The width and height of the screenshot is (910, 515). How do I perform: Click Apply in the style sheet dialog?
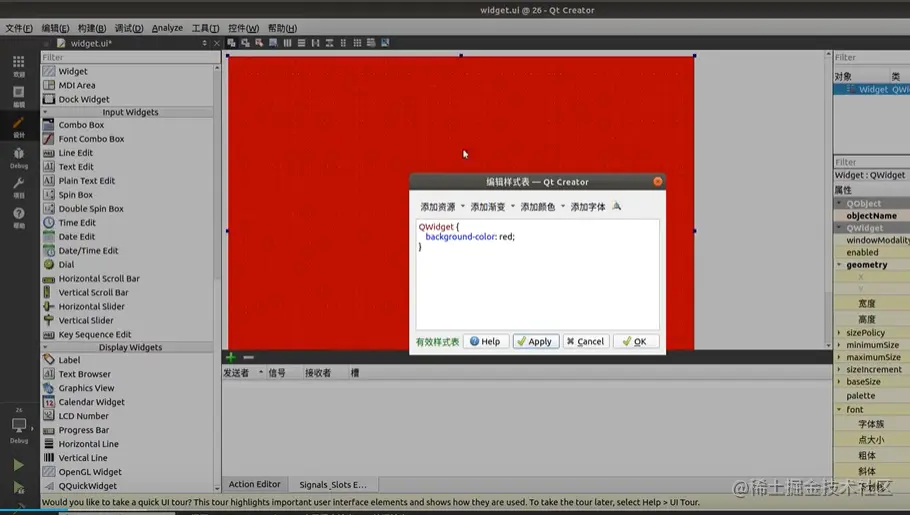pos(535,341)
